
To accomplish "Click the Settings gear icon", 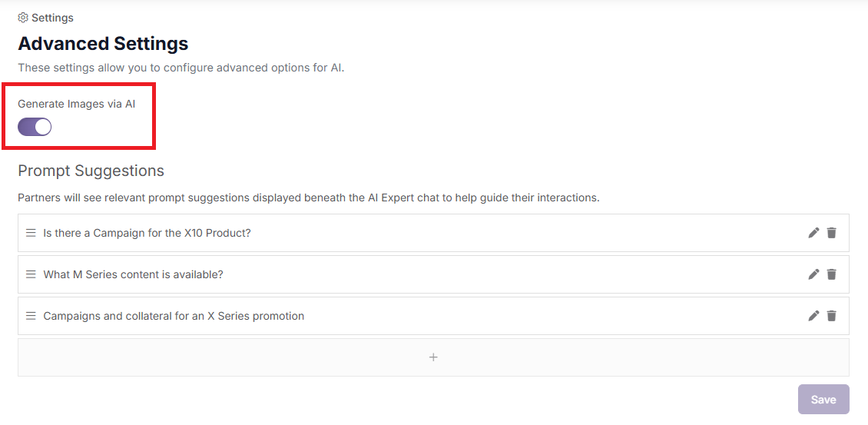I will tap(23, 18).
